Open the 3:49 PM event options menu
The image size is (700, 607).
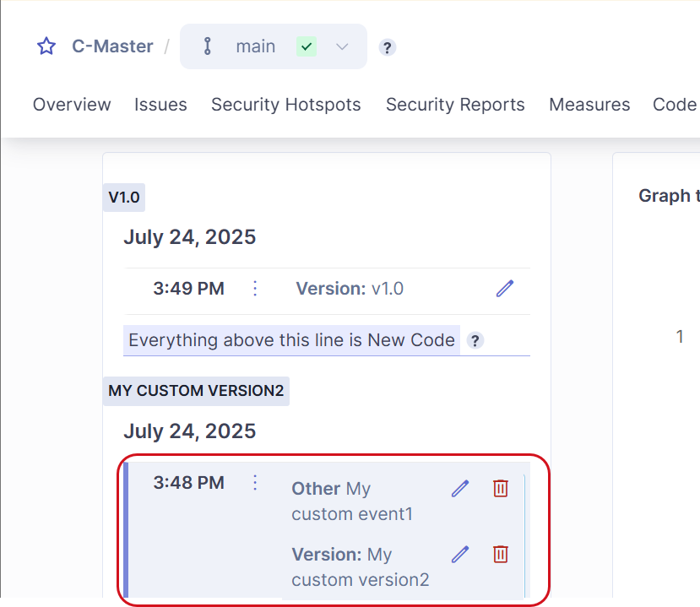254,288
